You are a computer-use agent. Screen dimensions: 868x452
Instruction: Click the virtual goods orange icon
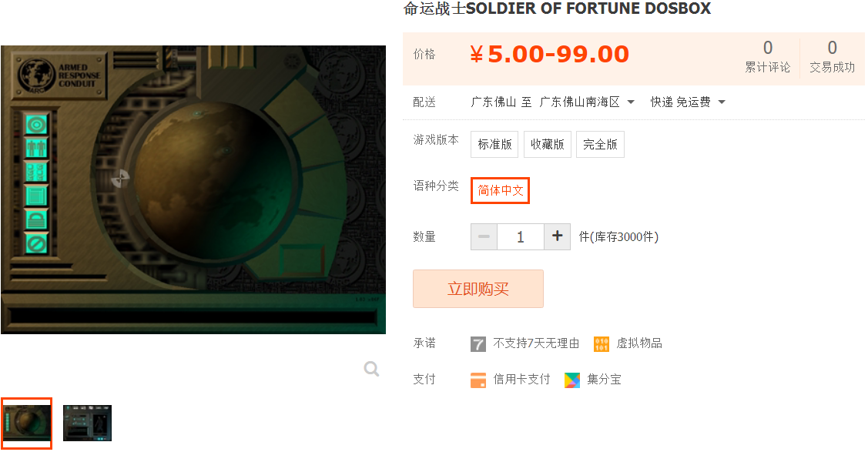pyautogui.click(x=602, y=343)
